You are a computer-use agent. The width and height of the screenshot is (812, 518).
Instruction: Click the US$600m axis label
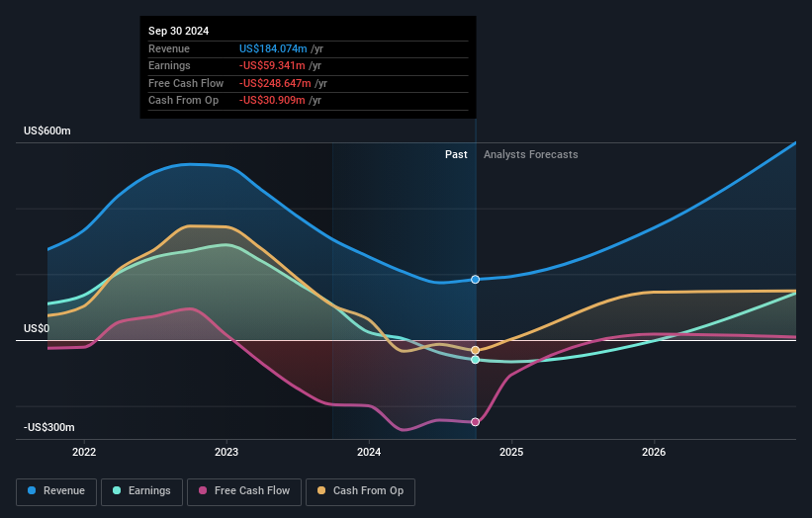[47, 130]
